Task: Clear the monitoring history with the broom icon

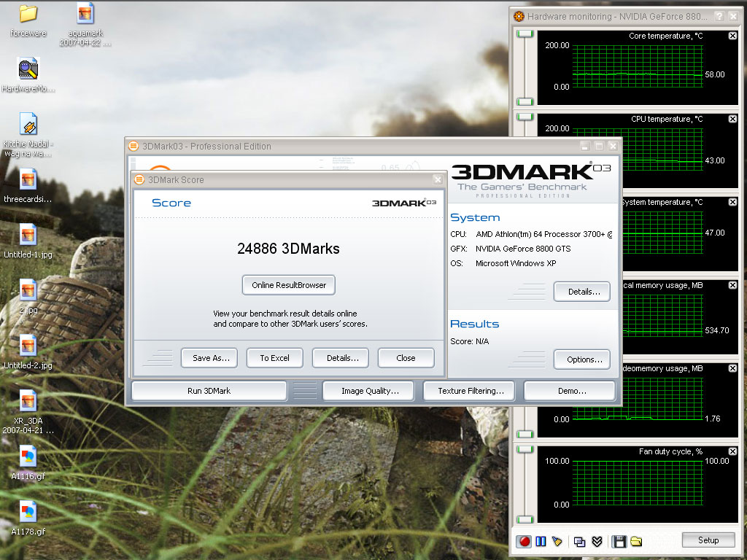Action: (x=557, y=542)
